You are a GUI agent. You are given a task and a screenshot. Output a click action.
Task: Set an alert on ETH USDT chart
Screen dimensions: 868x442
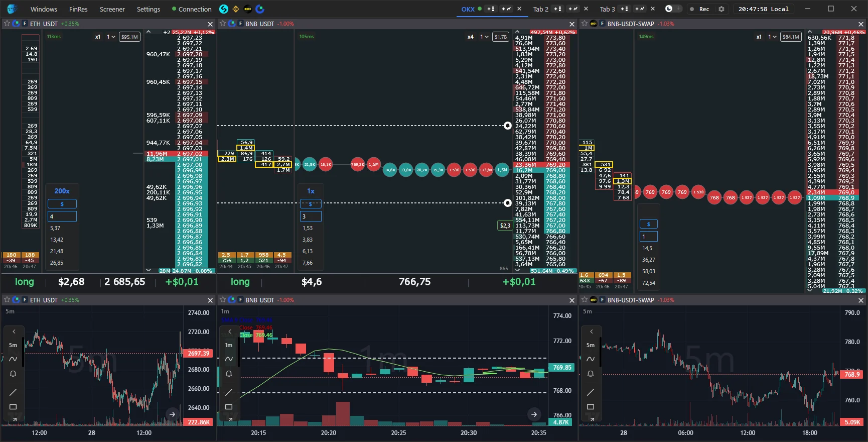click(x=13, y=374)
